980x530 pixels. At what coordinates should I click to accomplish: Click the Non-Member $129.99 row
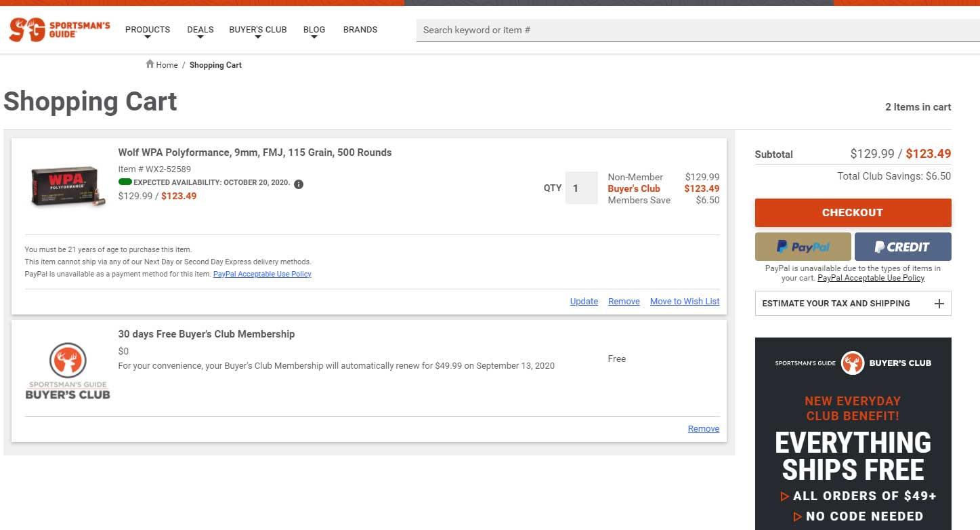[664, 177]
